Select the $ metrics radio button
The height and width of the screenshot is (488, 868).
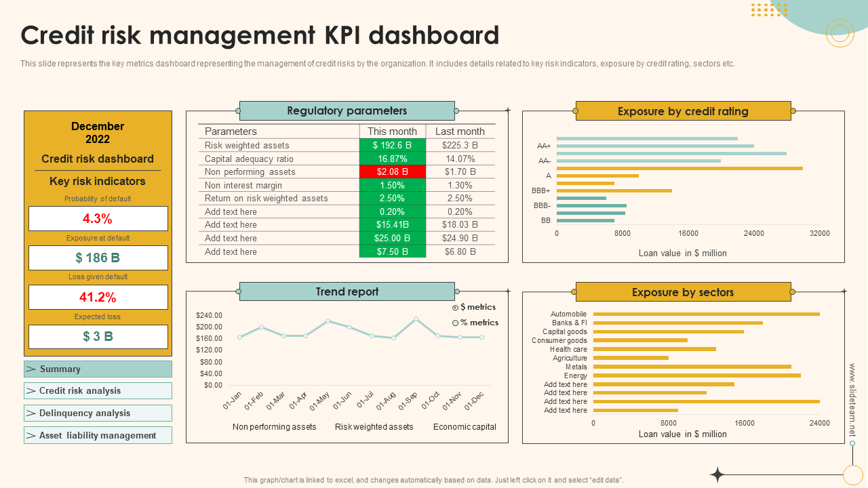click(x=456, y=308)
